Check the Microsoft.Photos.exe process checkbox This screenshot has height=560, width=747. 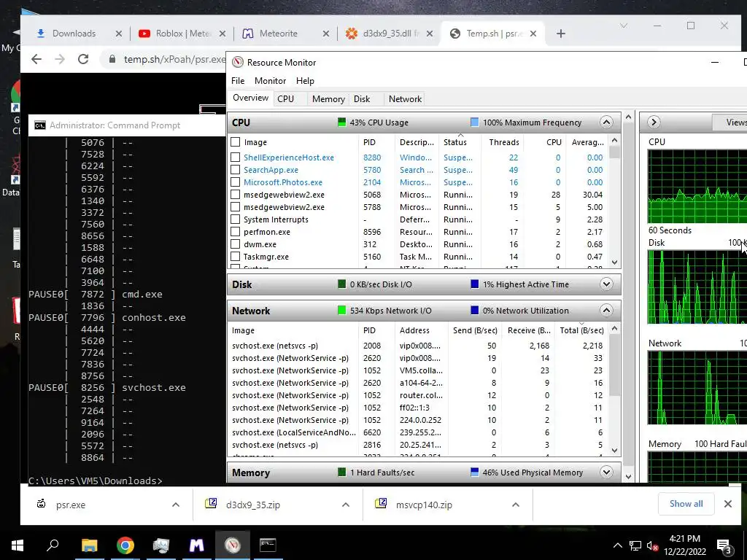tap(235, 182)
